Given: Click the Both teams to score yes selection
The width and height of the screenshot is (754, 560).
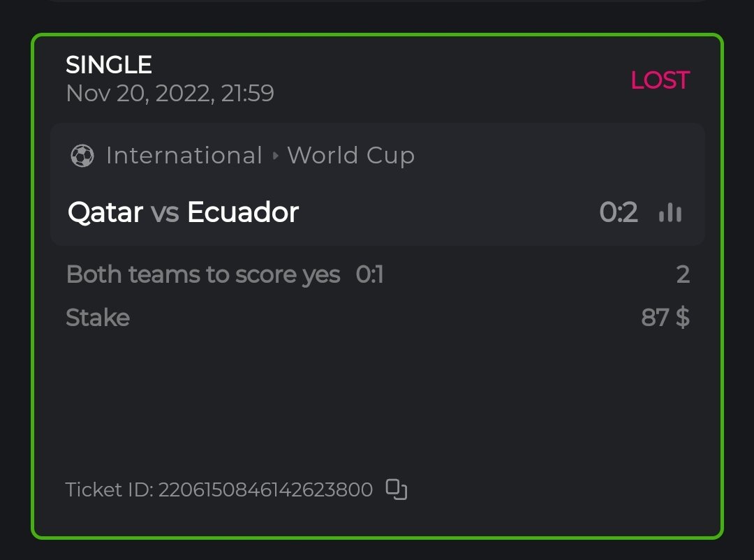Looking at the screenshot, I should 203,275.
